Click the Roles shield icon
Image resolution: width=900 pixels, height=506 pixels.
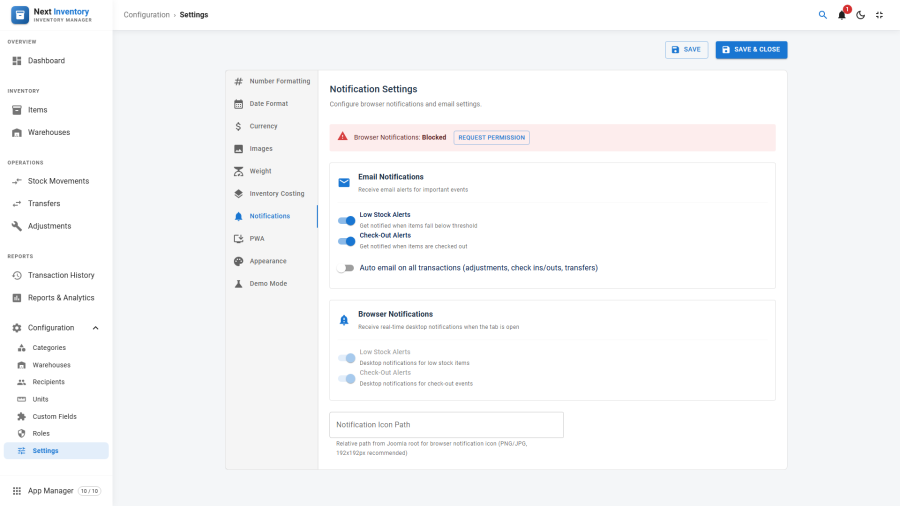click(21, 434)
